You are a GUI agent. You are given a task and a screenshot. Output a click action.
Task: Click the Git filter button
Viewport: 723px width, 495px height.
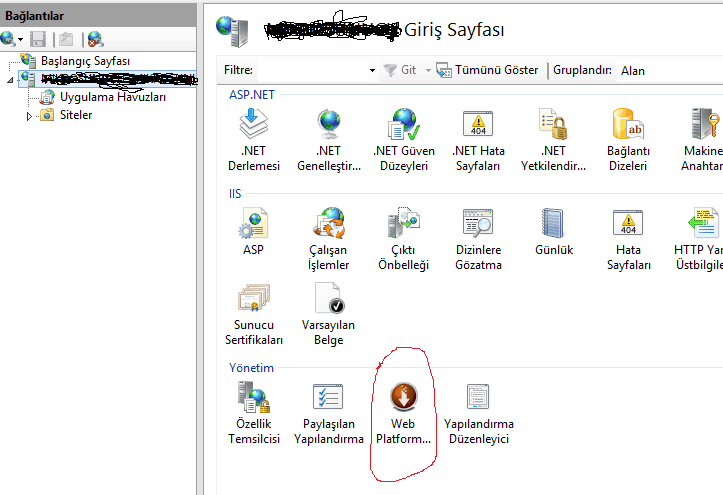click(401, 71)
